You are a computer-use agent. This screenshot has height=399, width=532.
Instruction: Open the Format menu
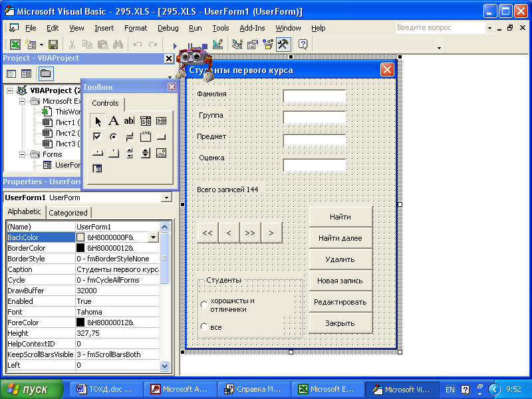136,28
